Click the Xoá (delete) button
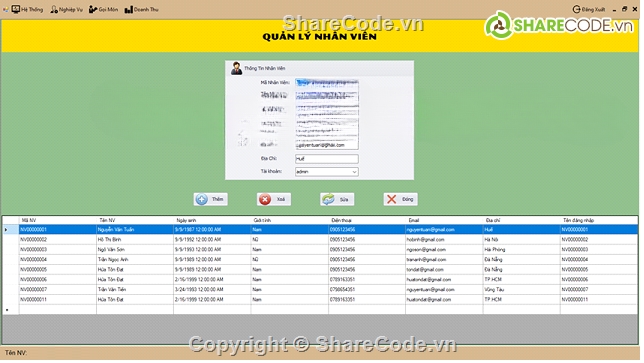The height and width of the screenshot is (363, 644). [x=274, y=200]
